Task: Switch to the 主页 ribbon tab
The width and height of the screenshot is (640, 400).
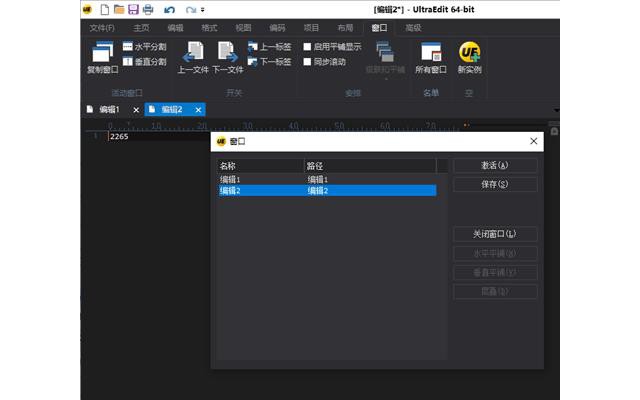Action: tap(141, 28)
